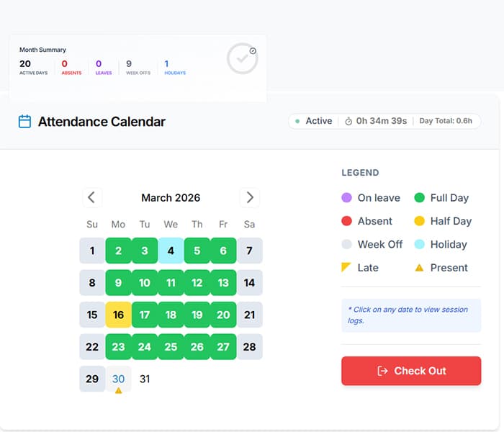Viewport: 504px width, 432px height.
Task: Select March 1 on the calendar
Action: (92, 251)
